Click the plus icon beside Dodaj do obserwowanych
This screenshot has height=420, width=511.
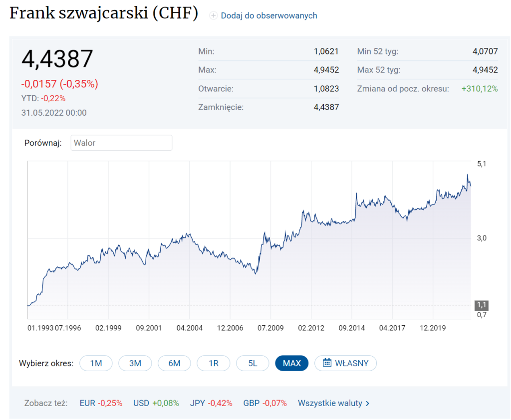(x=213, y=16)
